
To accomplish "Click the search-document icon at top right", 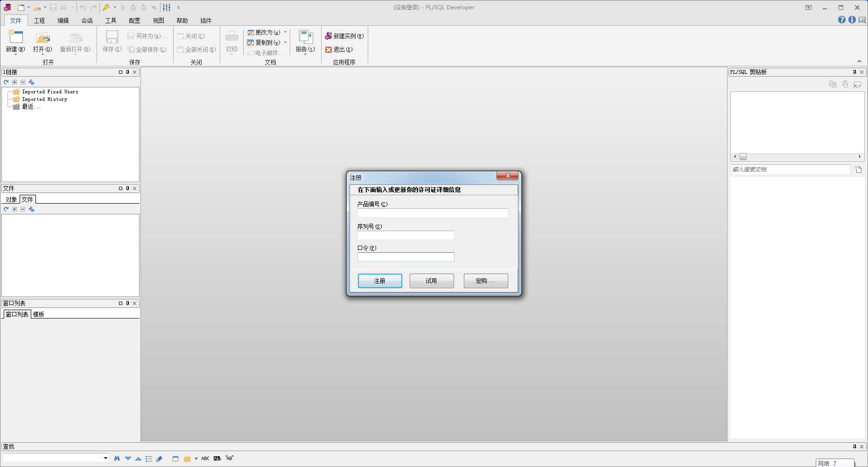I will point(862,20).
